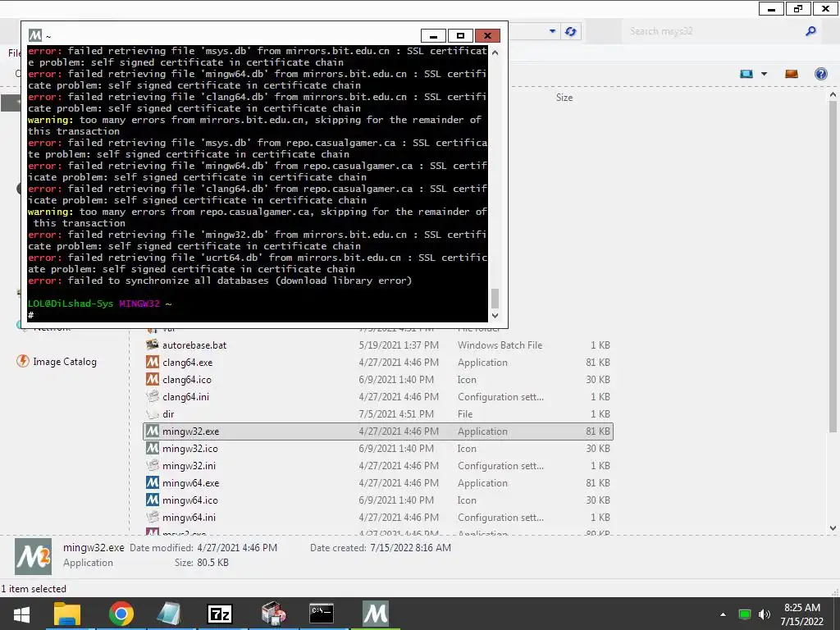
Task: Click the change view icon
Action: pyautogui.click(x=746, y=74)
